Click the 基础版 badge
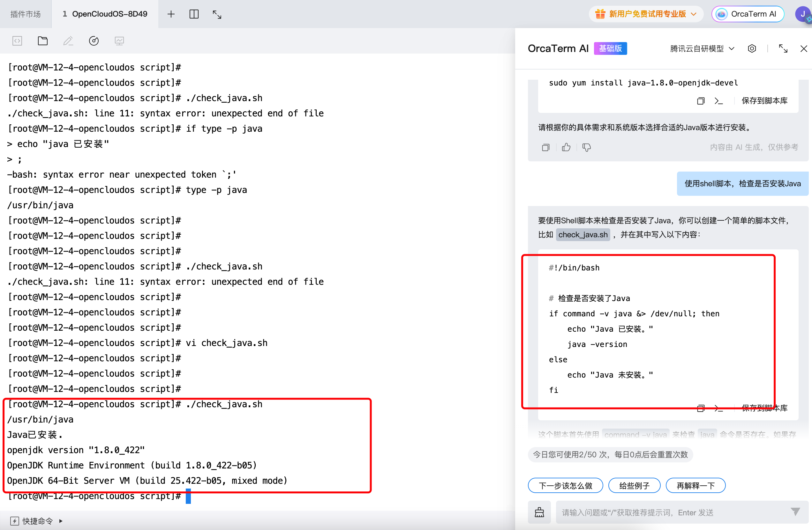812x530 pixels. coord(610,48)
